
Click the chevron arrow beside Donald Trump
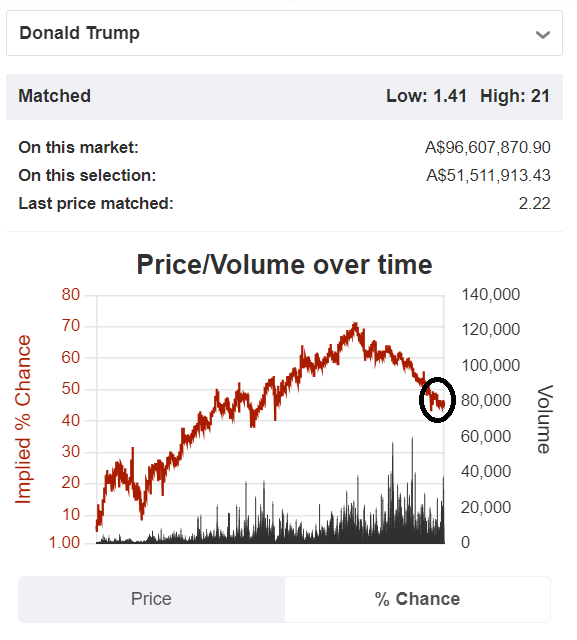pos(543,35)
